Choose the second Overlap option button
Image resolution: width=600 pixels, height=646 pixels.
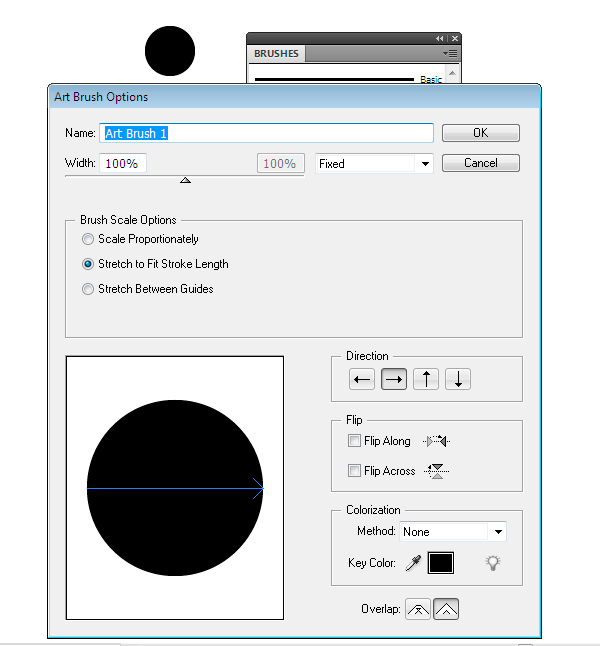(x=446, y=609)
